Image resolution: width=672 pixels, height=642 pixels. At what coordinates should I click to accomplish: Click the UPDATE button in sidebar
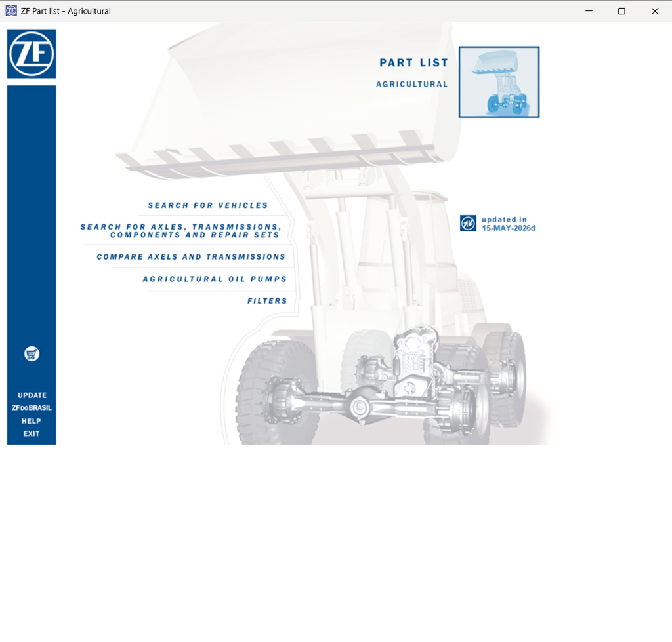(x=32, y=395)
